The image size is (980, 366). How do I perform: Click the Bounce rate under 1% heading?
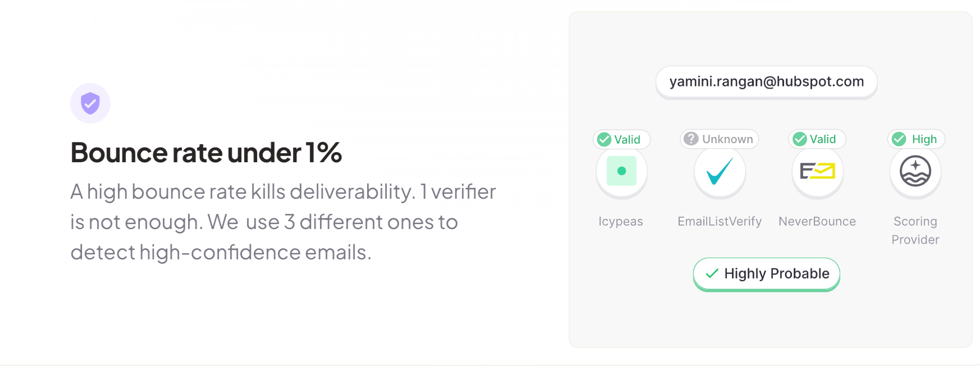(206, 153)
